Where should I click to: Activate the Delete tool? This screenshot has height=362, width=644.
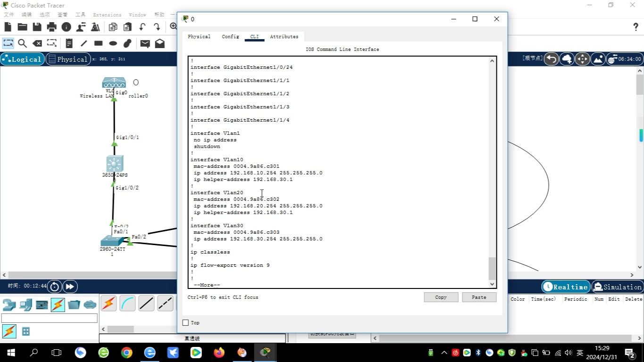(37, 43)
